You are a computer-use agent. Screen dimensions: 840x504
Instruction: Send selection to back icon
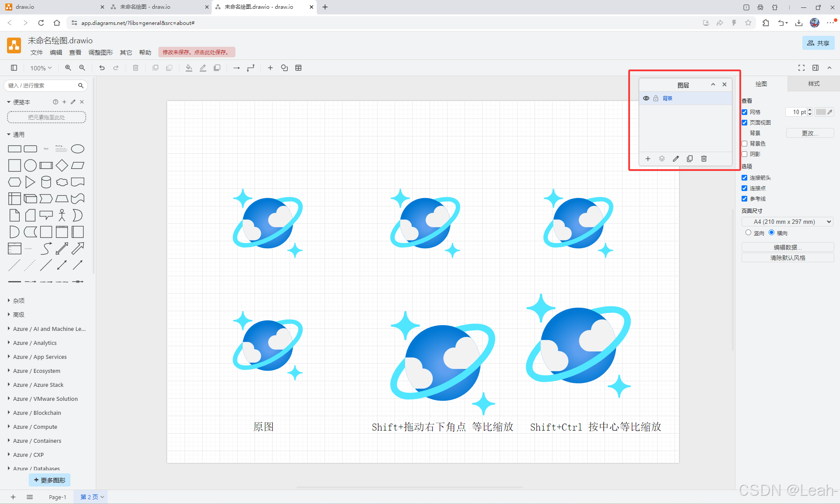[169, 68]
